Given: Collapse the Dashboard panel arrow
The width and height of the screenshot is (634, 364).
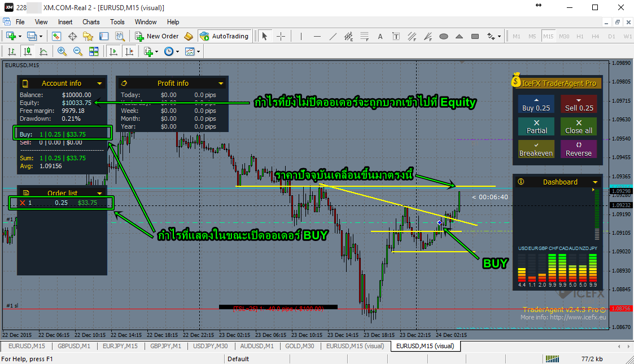Looking at the screenshot, I should tap(595, 182).
